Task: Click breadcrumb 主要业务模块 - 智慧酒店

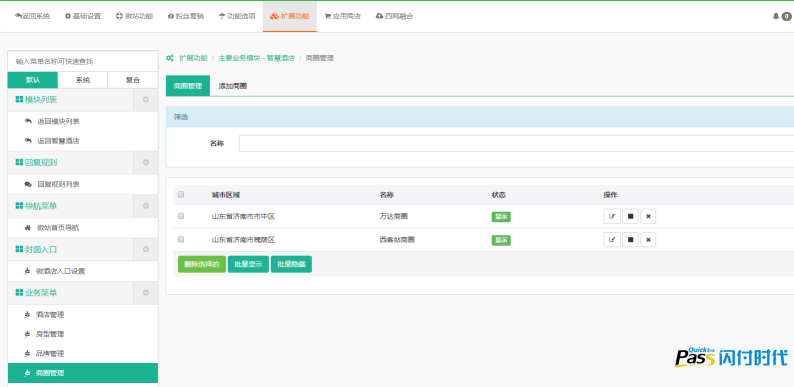Action: (257, 58)
